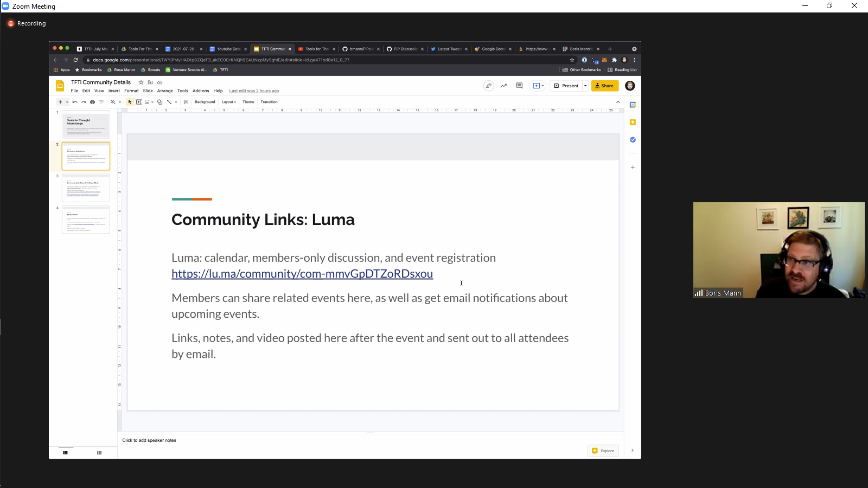This screenshot has width=868, height=488.
Task: Click the new slide plus icon
Action: point(60,102)
